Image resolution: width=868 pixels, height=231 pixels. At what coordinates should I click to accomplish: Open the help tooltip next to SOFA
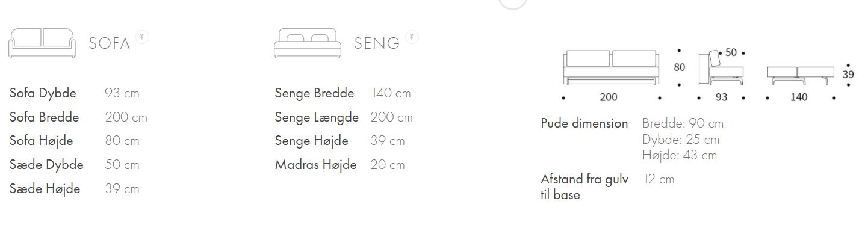[x=142, y=37]
